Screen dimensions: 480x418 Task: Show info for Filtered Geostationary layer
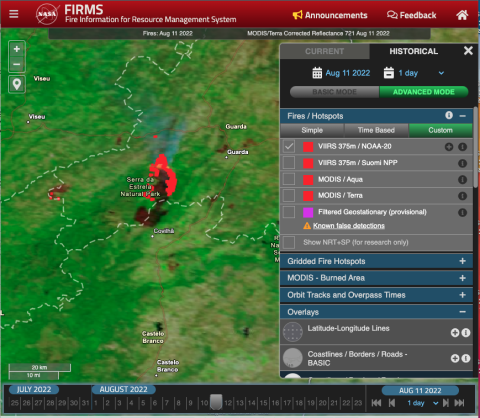click(x=462, y=212)
